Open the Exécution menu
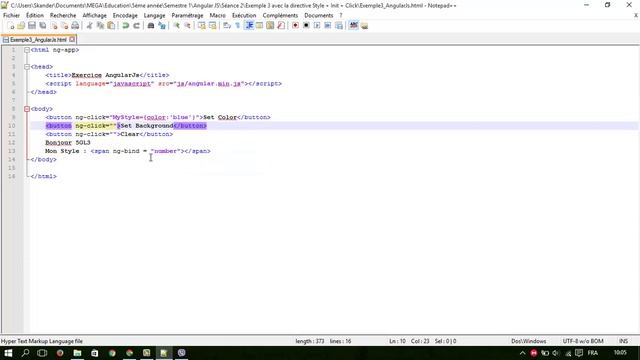640x360 pixels. (244, 15)
